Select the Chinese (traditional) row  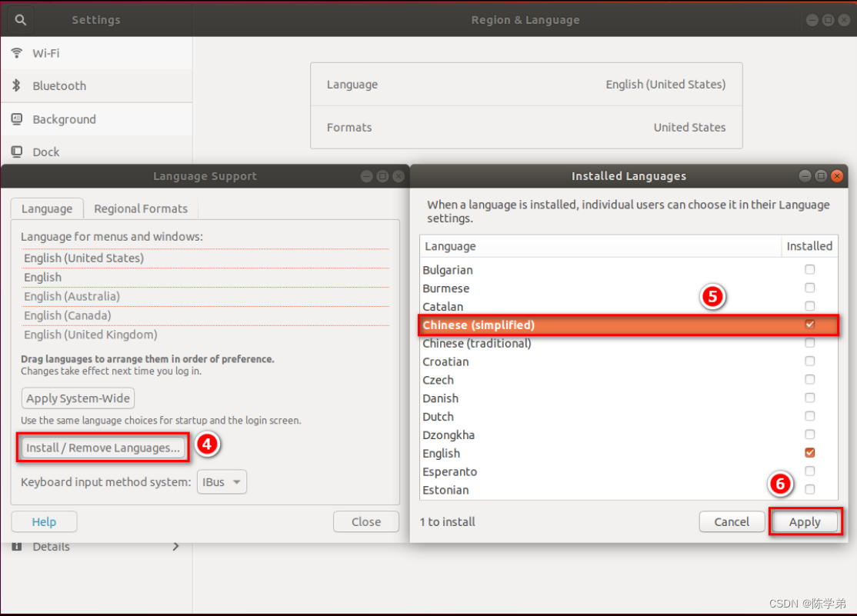629,343
